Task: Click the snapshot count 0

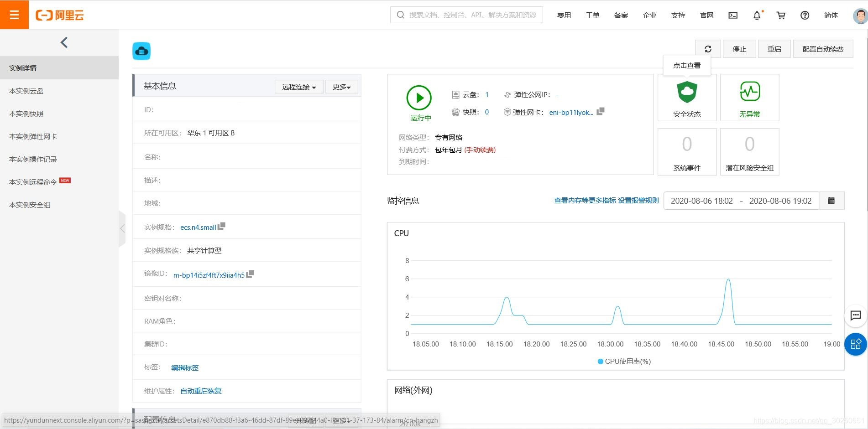Action: pyautogui.click(x=487, y=112)
